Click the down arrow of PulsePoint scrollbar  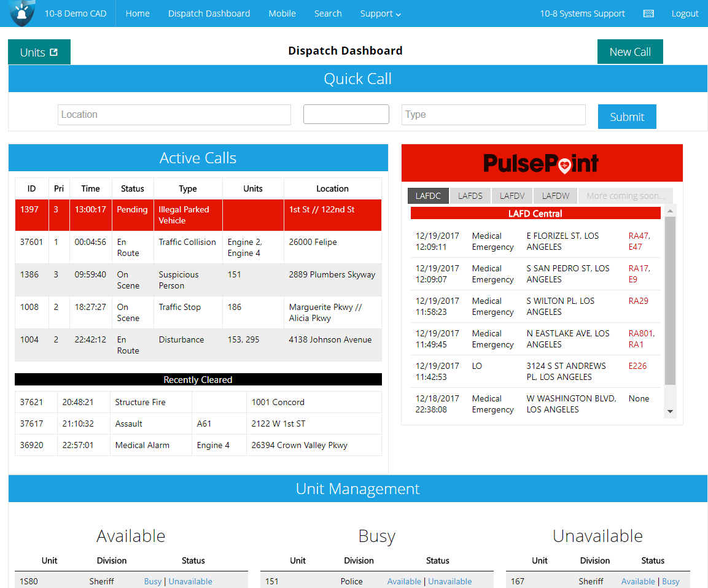point(670,411)
